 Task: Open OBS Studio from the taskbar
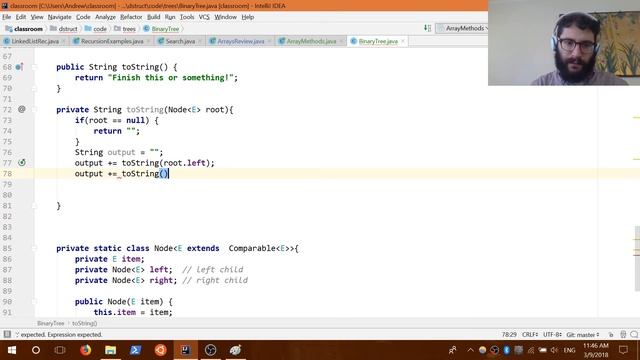point(211,350)
